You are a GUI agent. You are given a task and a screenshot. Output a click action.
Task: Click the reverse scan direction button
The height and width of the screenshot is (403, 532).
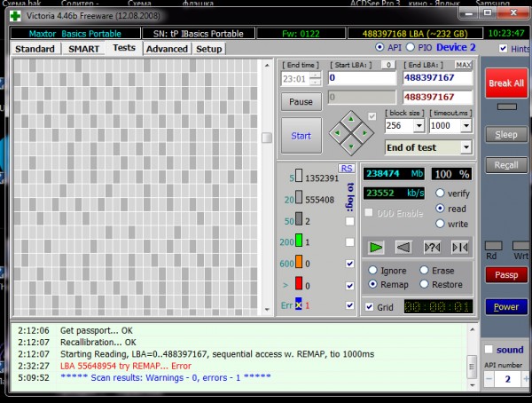(x=403, y=247)
